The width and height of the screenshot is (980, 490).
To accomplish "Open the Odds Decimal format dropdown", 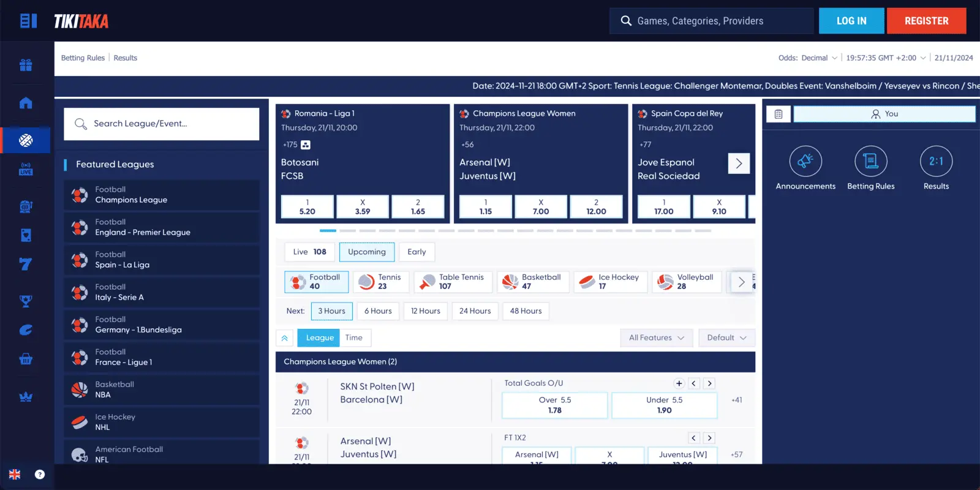I will coord(808,58).
